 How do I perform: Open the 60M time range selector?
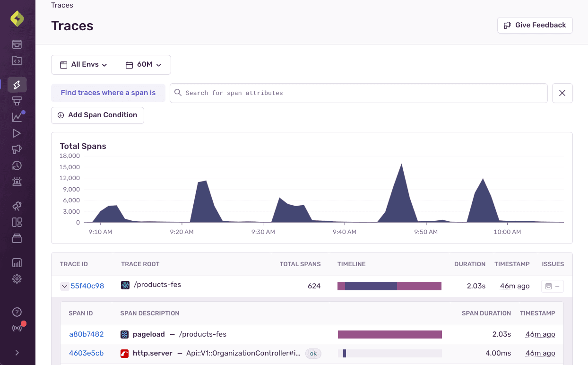point(143,64)
